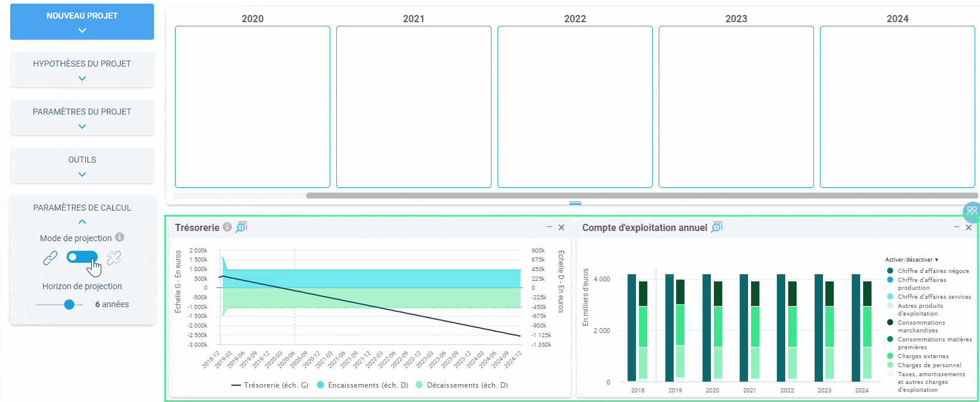Toggle the Mode de projection switch
This screenshot has height=402, width=980.
(x=82, y=257)
